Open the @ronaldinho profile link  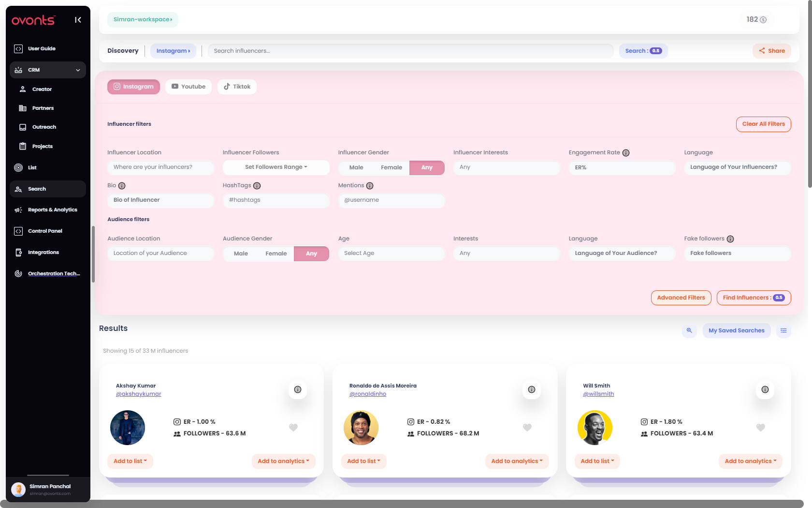point(368,393)
